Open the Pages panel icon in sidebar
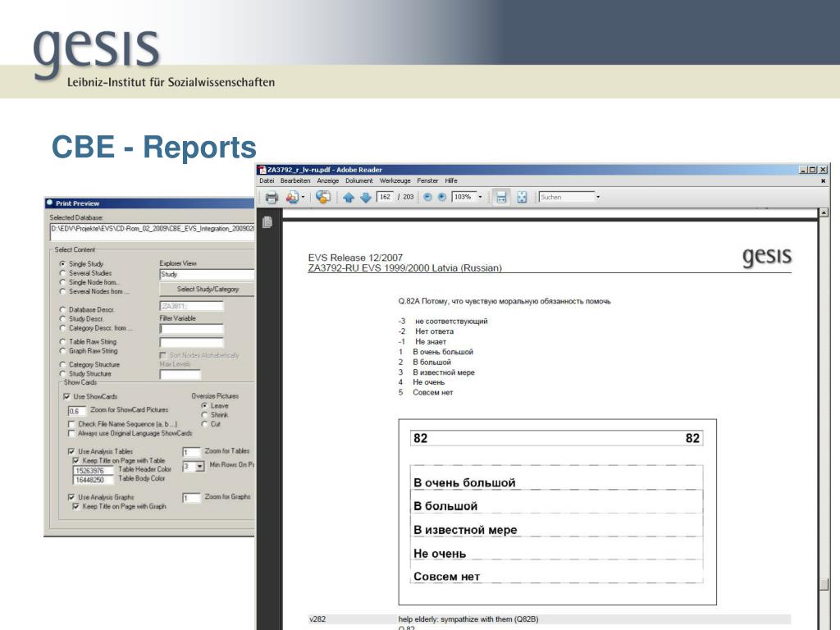This screenshot has height=630, width=840. (267, 223)
